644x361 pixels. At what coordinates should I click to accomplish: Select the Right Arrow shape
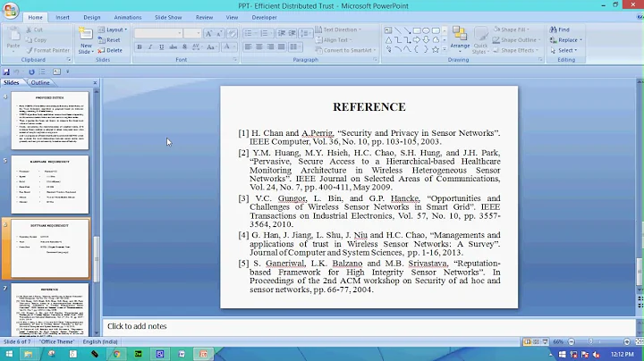417,40
